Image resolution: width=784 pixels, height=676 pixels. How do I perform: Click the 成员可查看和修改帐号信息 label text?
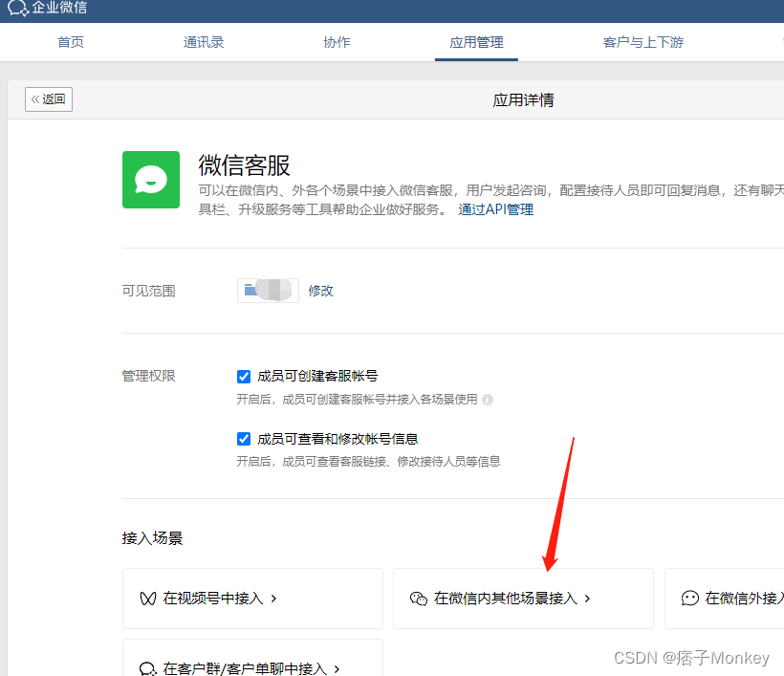338,439
